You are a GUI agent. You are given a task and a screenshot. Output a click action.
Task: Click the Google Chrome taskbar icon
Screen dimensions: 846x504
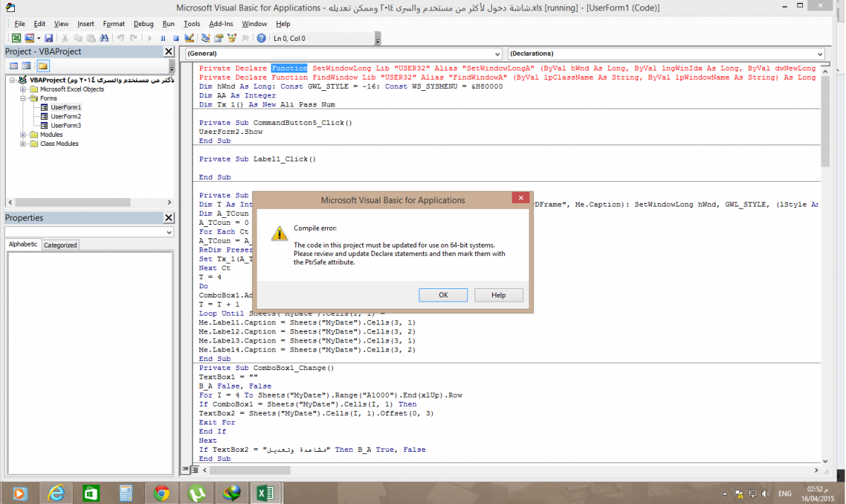pyautogui.click(x=161, y=493)
